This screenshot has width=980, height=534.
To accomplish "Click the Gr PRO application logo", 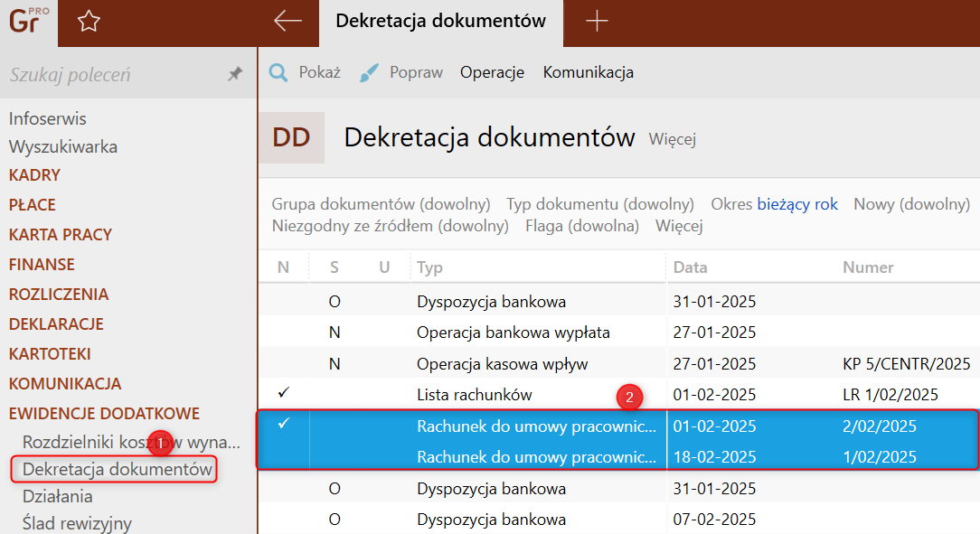I will pyautogui.click(x=27, y=22).
